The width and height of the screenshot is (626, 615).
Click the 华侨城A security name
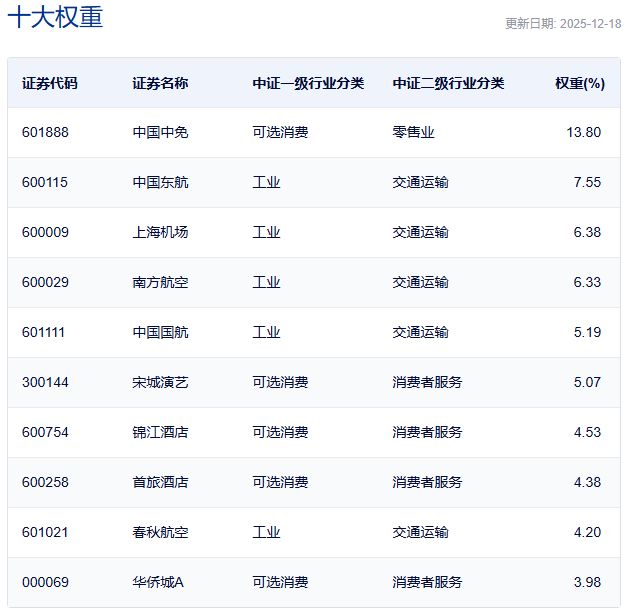pyautogui.click(x=158, y=582)
